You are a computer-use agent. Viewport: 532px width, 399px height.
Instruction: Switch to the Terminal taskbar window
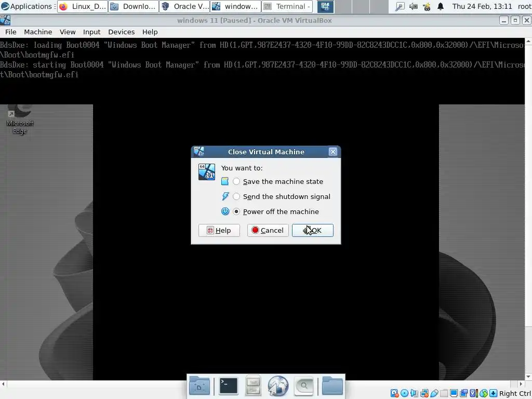tap(287, 6)
